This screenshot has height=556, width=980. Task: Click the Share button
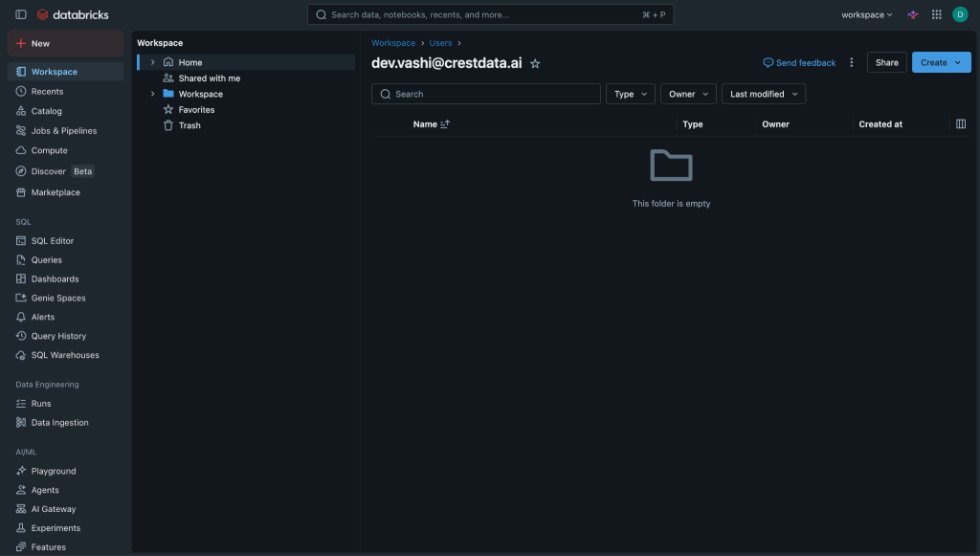click(886, 62)
